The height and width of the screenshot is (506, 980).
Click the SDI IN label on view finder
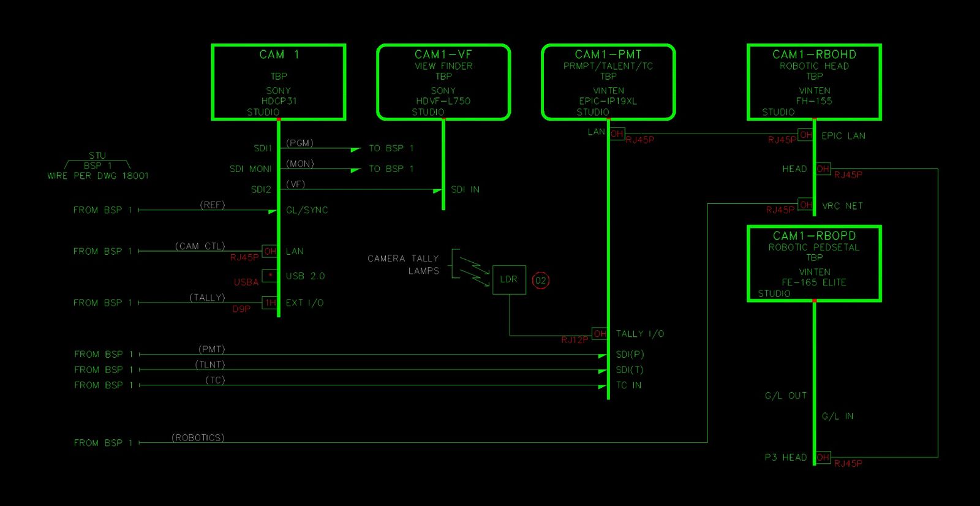466,190
